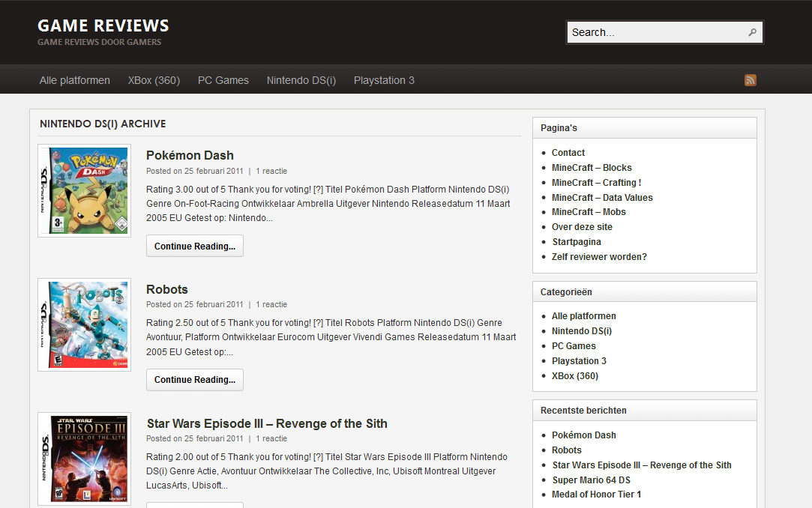Viewport: 812px width, 508px height.
Task: Open Nintendo DS(i) navigation menu item
Action: tap(301, 80)
